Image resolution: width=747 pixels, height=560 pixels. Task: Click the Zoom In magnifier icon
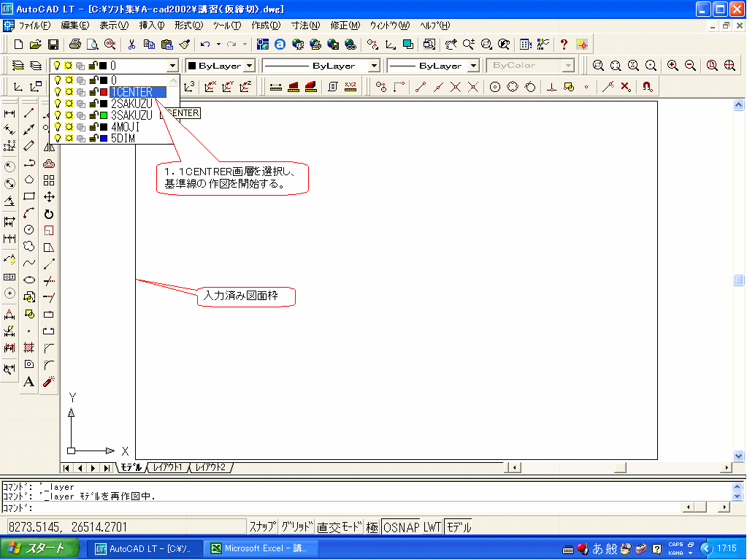(673, 65)
